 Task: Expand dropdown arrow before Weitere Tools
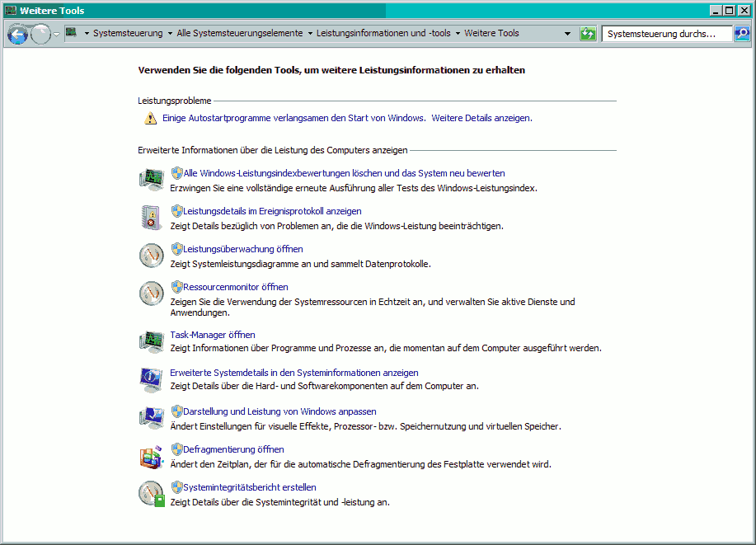pos(458,33)
